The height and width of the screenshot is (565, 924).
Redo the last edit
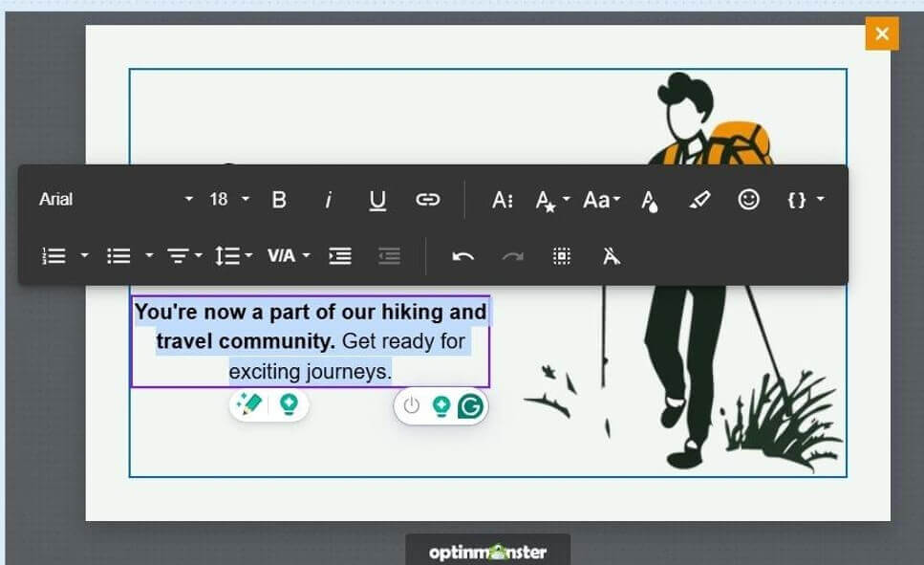click(x=514, y=255)
